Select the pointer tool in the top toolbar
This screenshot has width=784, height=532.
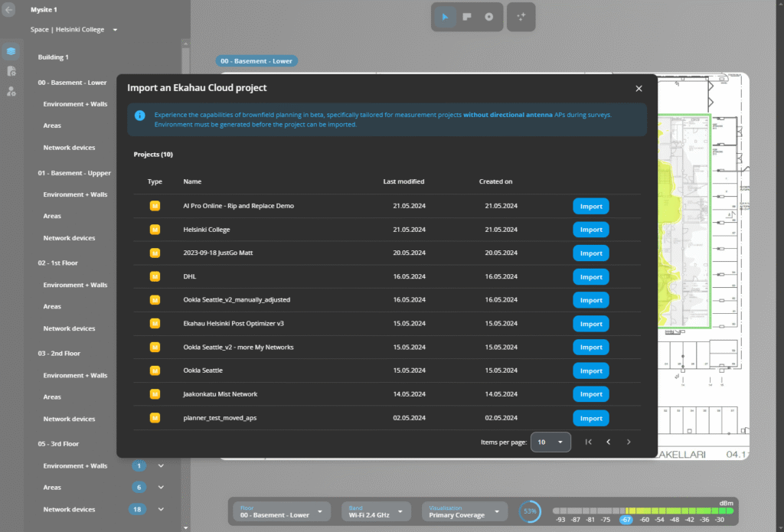tap(445, 16)
